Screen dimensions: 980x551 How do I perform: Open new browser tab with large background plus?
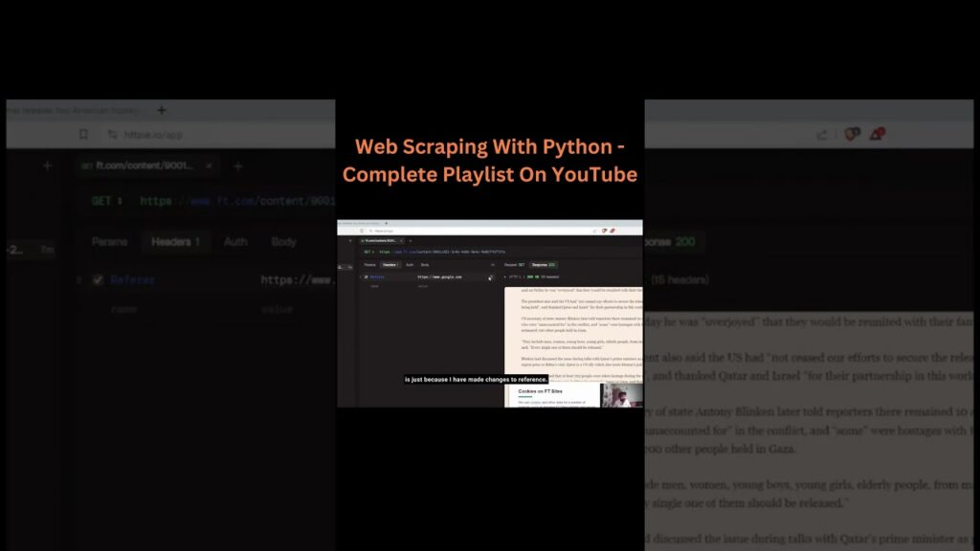pyautogui.click(x=162, y=111)
